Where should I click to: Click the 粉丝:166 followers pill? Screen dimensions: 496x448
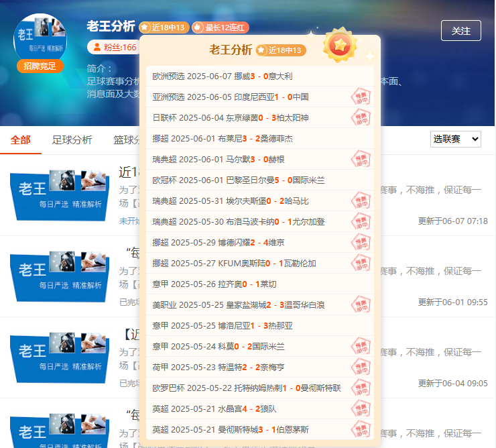click(115, 48)
